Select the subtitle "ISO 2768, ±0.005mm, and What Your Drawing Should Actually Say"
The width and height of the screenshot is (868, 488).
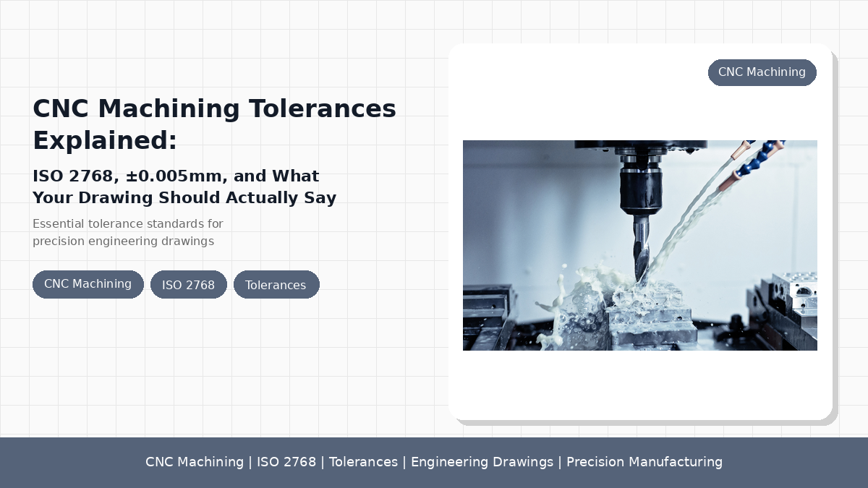tap(184, 187)
